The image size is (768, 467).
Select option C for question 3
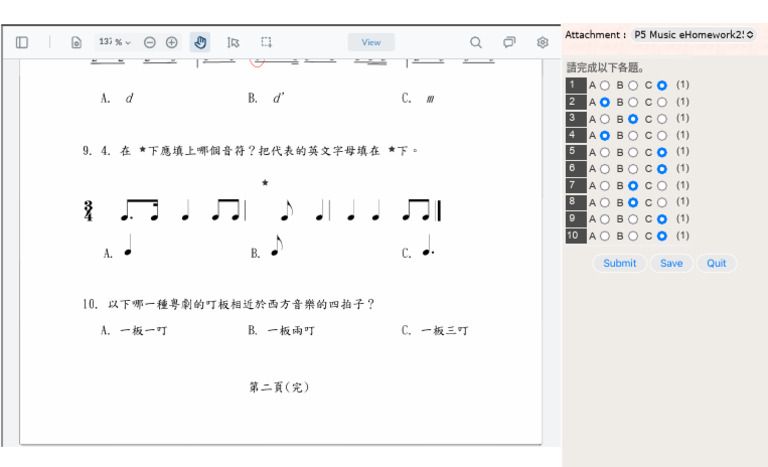[x=662, y=119]
